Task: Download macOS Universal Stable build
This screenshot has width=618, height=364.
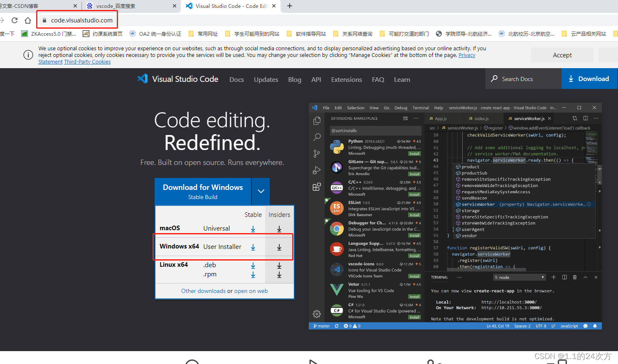Action: [x=253, y=229]
